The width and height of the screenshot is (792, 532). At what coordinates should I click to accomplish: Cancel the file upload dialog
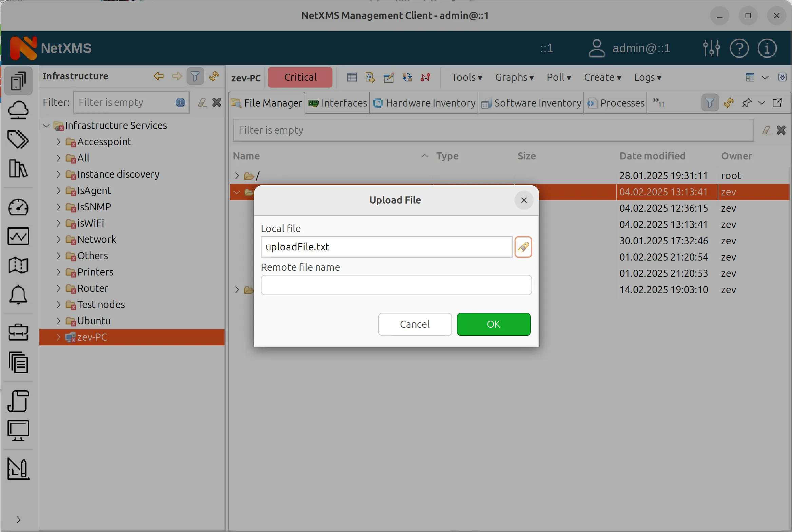414,324
